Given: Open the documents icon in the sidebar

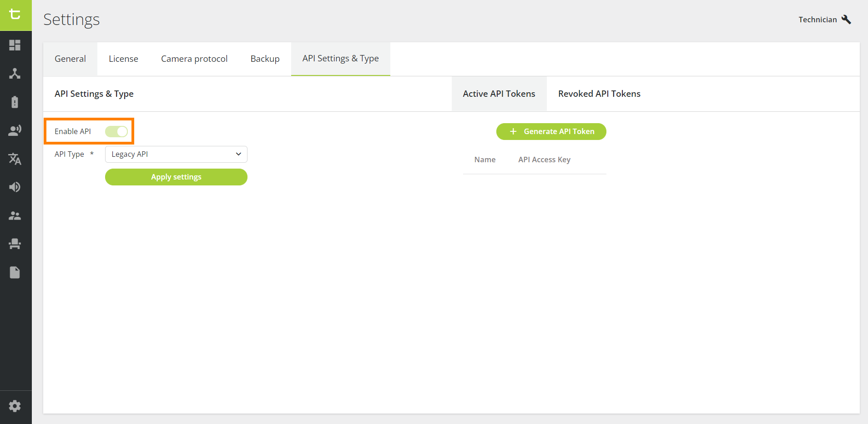Looking at the screenshot, I should (x=15, y=272).
